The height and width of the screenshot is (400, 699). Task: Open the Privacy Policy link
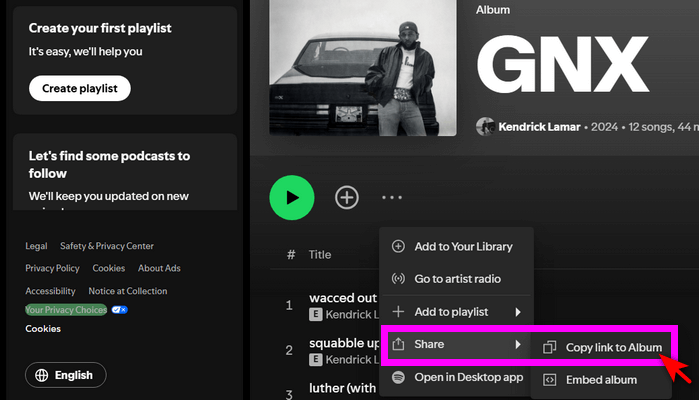(52, 268)
